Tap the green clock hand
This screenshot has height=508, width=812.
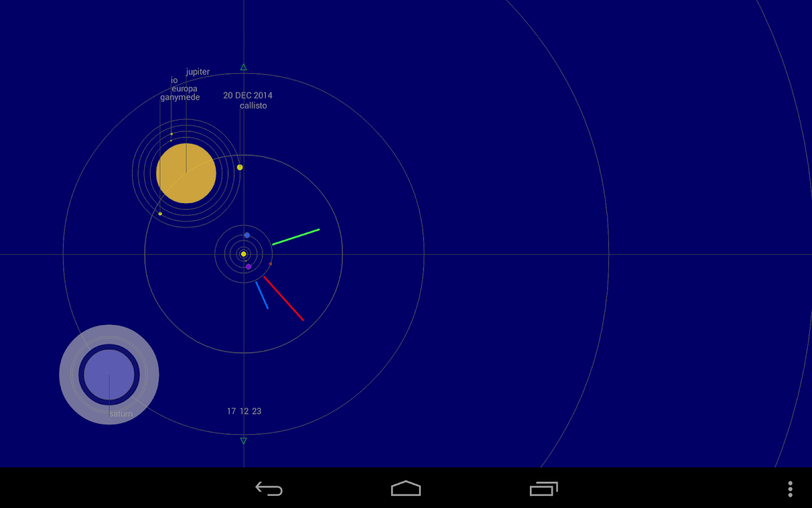(296, 237)
